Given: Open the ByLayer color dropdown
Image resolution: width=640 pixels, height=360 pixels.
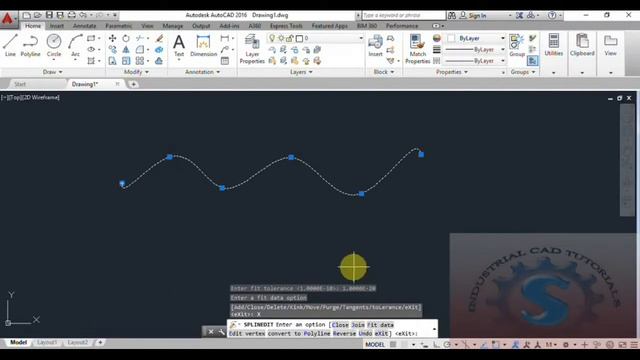Looking at the screenshot, I should tap(502, 38).
